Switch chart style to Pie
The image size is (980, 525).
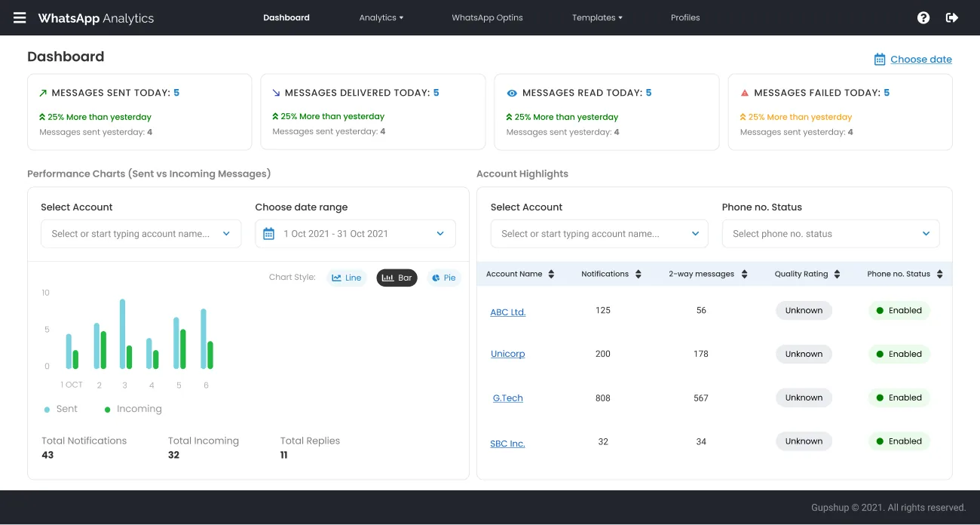444,278
